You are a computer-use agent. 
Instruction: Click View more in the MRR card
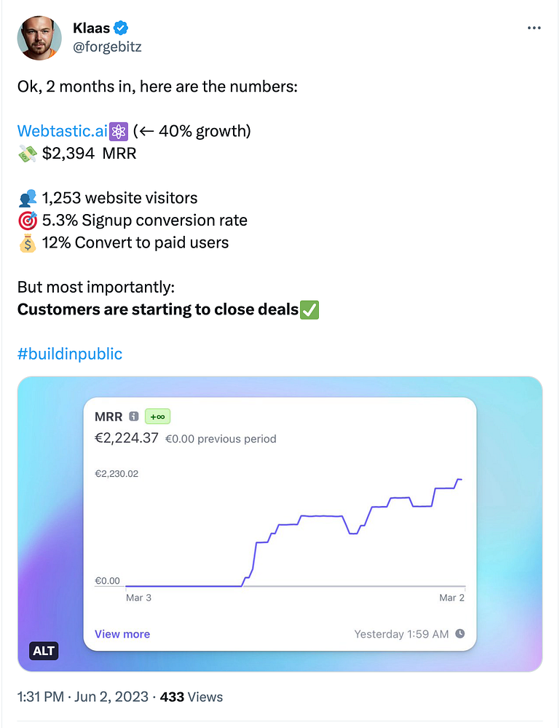[x=122, y=634]
